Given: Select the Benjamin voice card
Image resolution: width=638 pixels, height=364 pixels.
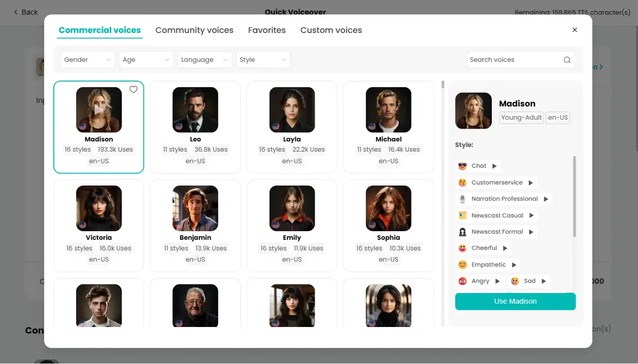Looking at the screenshot, I should pyautogui.click(x=195, y=226).
